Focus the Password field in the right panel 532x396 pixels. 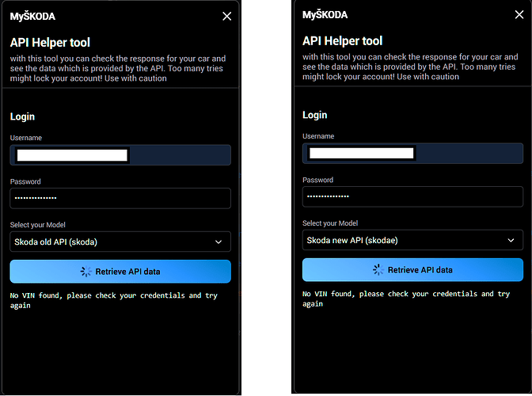pos(412,196)
